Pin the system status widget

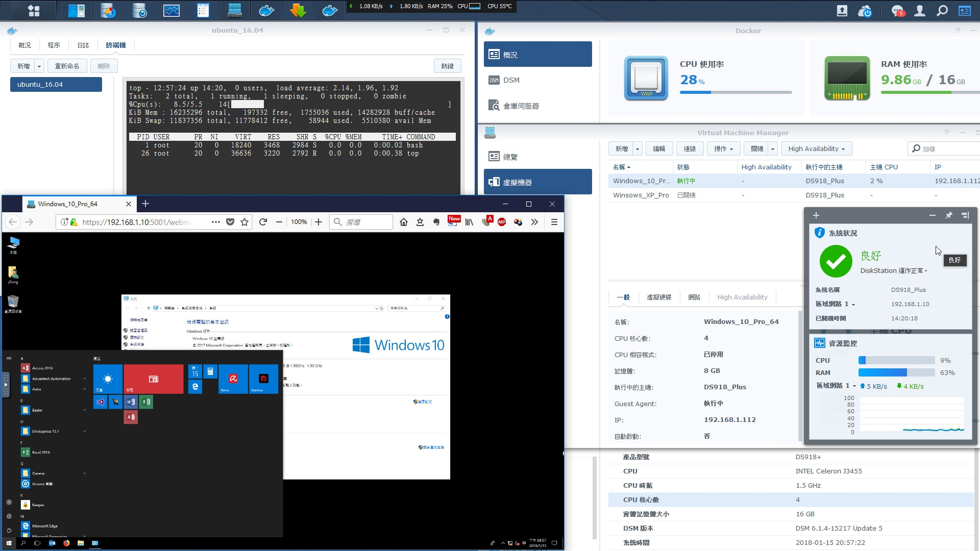[949, 215]
